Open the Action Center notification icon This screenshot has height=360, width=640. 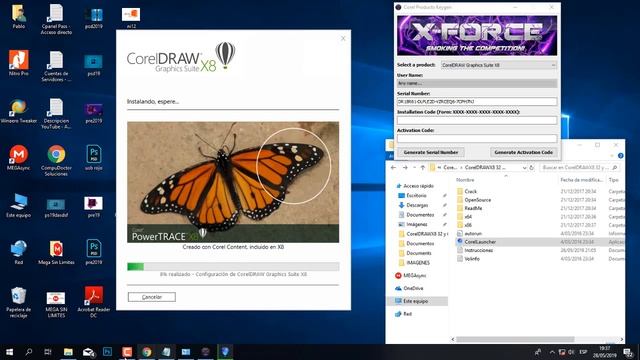pos(628,352)
